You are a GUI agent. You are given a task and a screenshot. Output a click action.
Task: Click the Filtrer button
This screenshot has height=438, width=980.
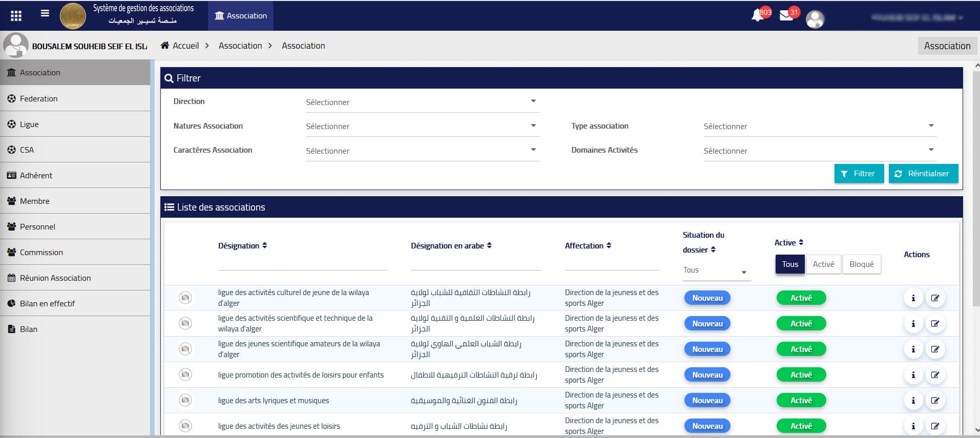(x=859, y=174)
